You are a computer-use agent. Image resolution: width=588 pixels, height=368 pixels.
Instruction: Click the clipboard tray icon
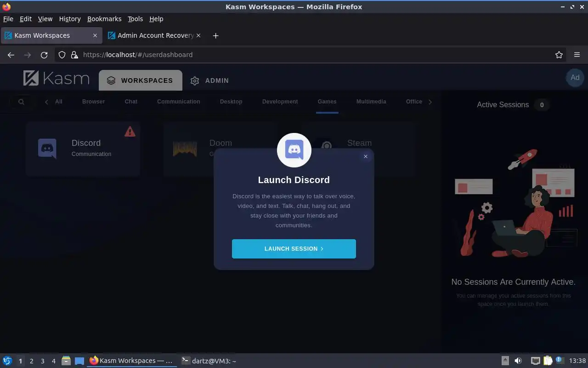pos(548,361)
